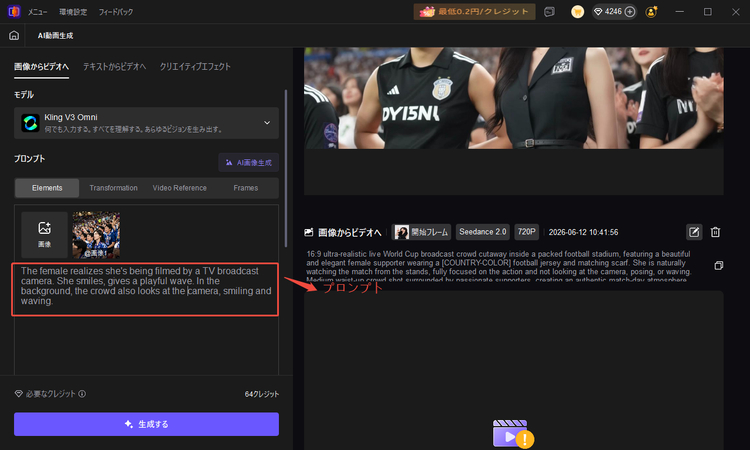Click the diamond credit icon beside 必要なクレジット
The width and height of the screenshot is (750, 450).
[x=19, y=394]
